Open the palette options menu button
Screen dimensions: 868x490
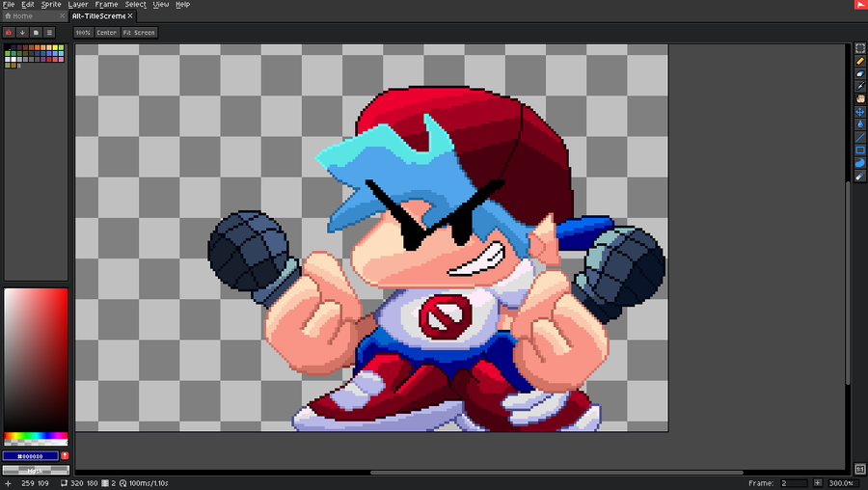(x=49, y=33)
